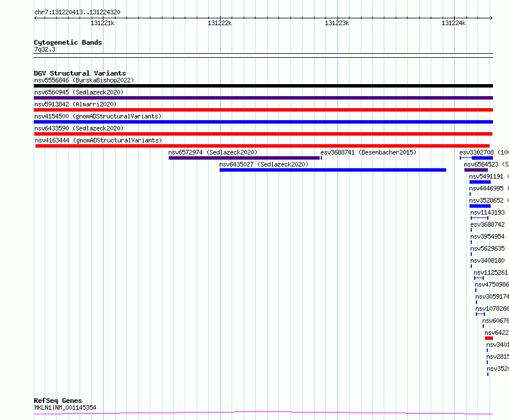
Task: Select the purple bar under nsv6564523
Action: [x=476, y=170]
